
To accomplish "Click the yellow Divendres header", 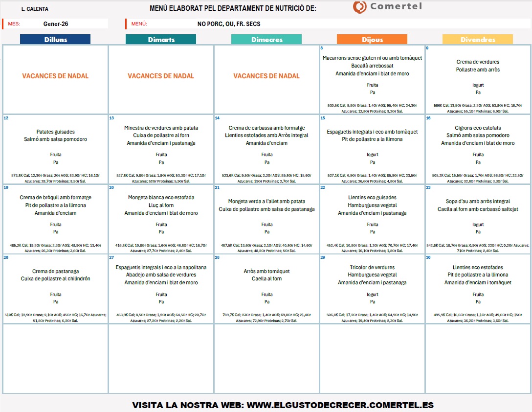I will click(478, 40).
